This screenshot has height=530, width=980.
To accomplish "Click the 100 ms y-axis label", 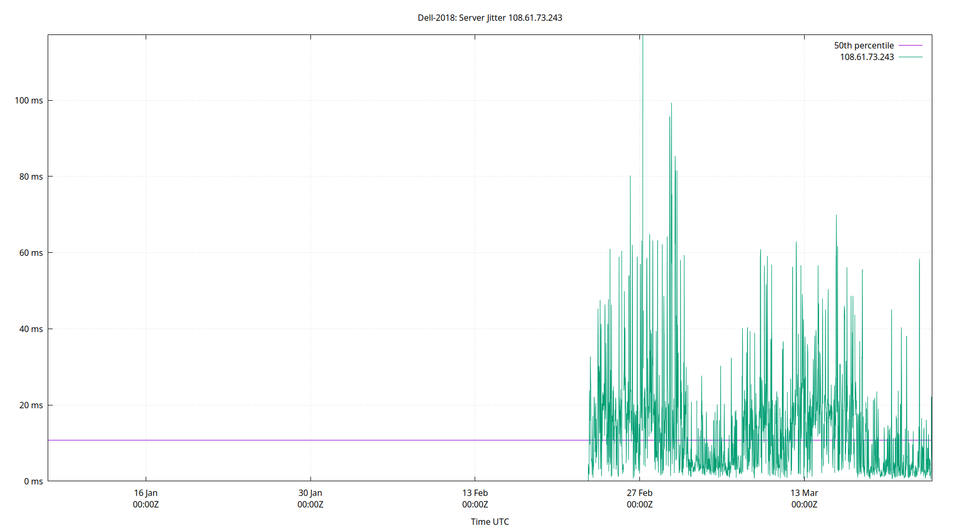I will click(x=29, y=100).
